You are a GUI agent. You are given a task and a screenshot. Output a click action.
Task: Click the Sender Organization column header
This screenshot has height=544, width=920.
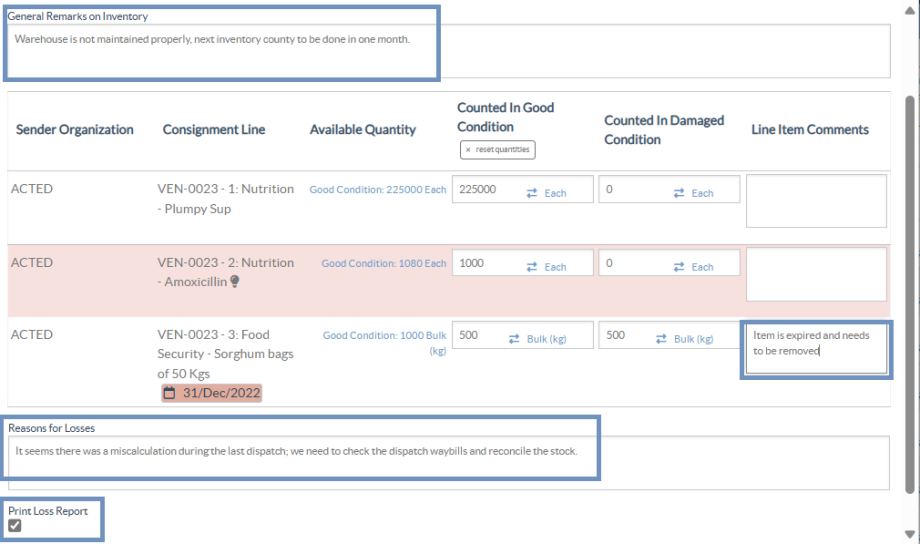point(75,130)
